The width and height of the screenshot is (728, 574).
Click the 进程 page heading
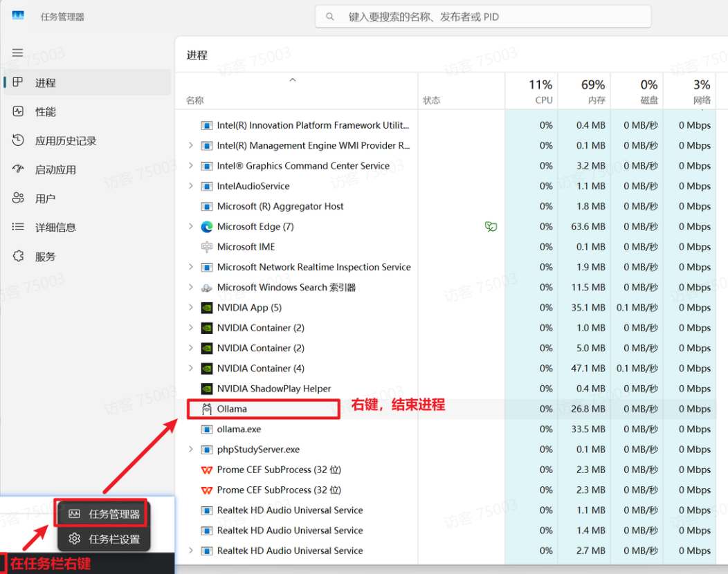[x=197, y=55]
